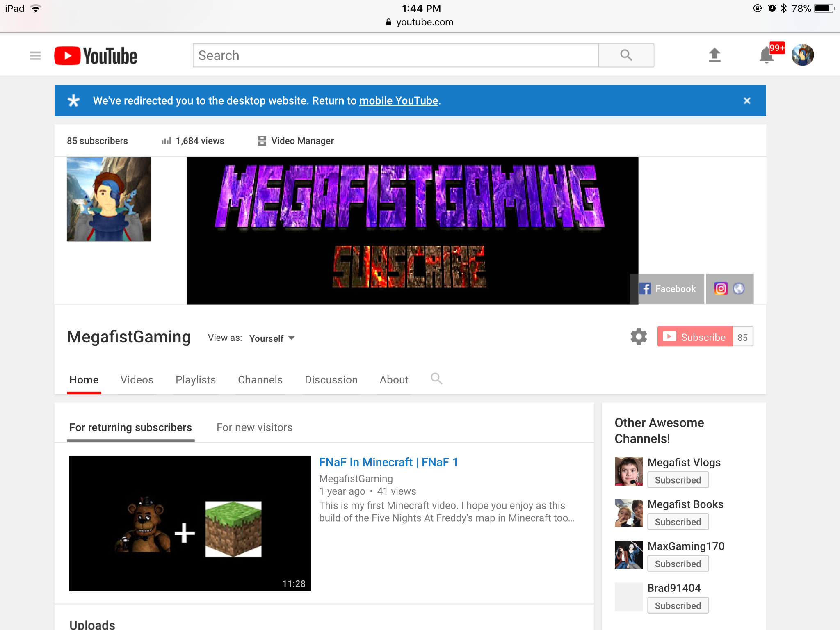Click the Megafist Books avatar

(x=629, y=513)
